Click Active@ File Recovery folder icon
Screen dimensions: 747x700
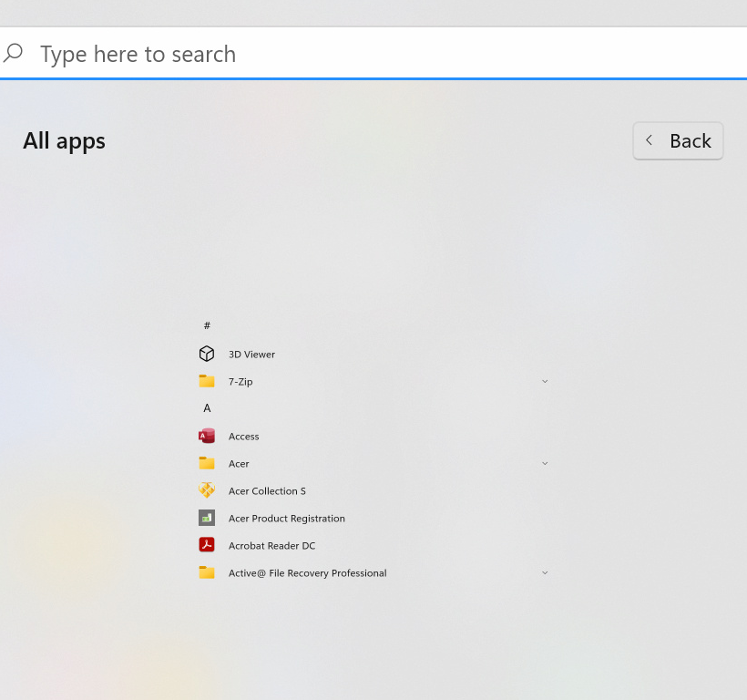pyautogui.click(x=206, y=572)
